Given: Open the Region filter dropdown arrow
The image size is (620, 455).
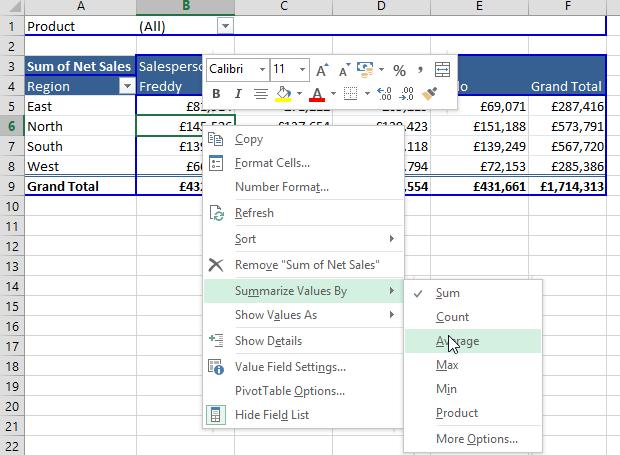Looking at the screenshot, I should 126,87.
